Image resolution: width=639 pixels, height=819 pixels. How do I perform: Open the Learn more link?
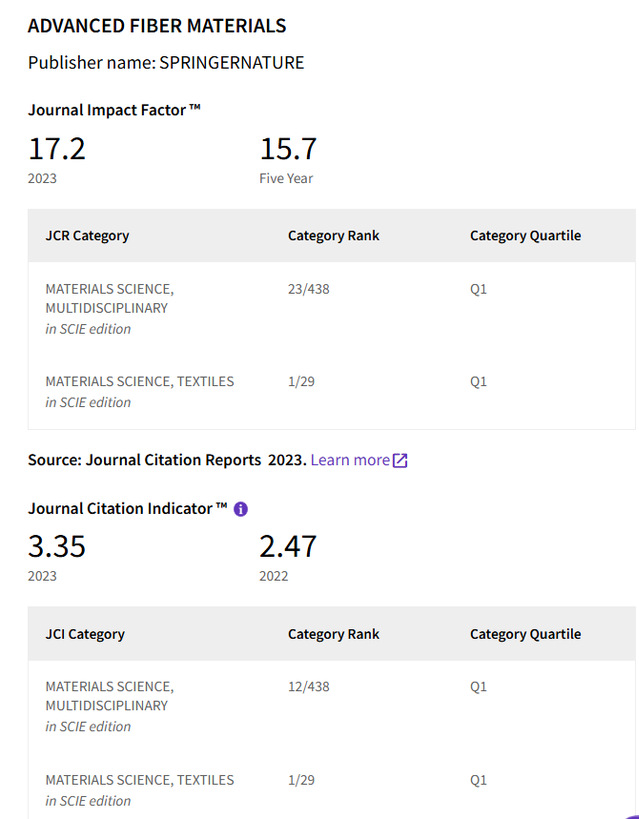pyautogui.click(x=350, y=460)
